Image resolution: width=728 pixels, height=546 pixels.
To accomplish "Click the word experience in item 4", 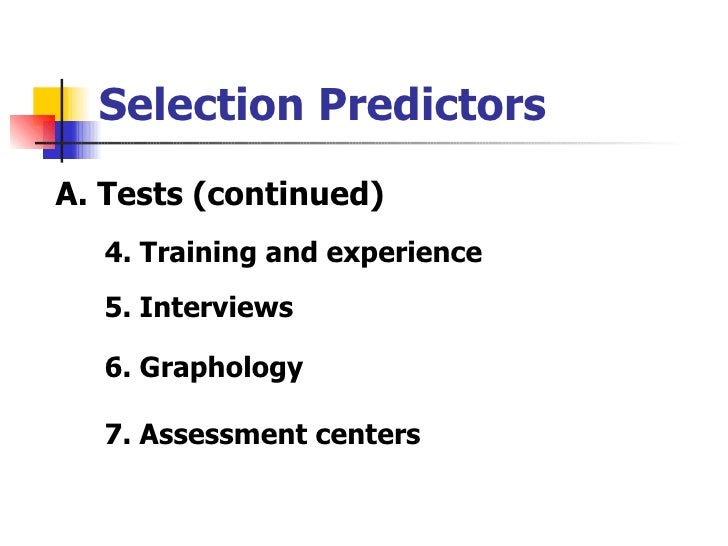I will point(404,254).
